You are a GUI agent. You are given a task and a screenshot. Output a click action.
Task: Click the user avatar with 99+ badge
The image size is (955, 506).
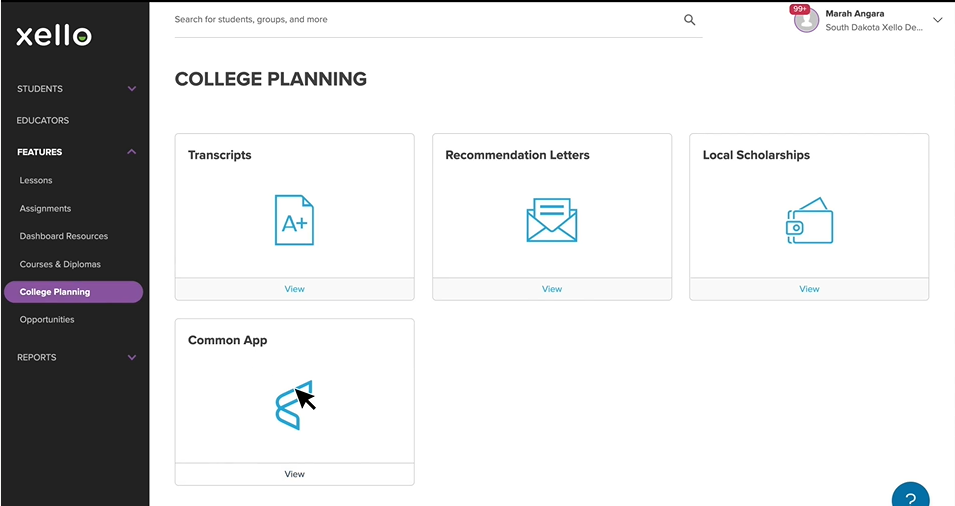pyautogui.click(x=806, y=20)
